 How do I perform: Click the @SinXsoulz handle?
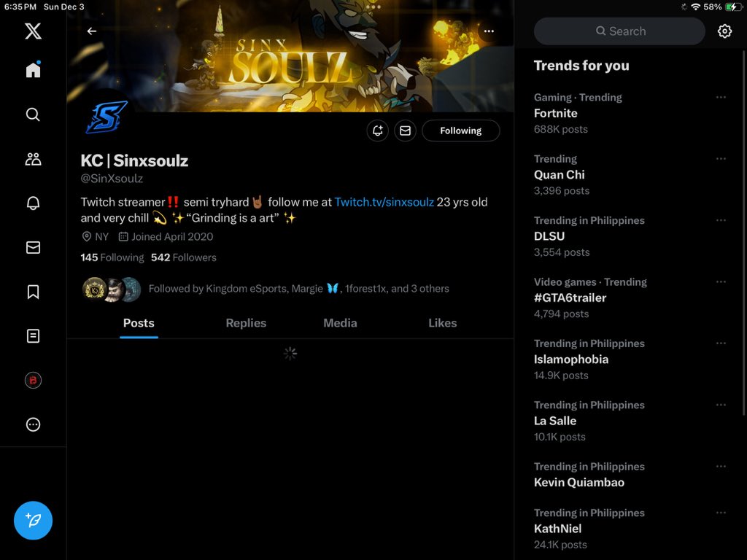[112, 179]
